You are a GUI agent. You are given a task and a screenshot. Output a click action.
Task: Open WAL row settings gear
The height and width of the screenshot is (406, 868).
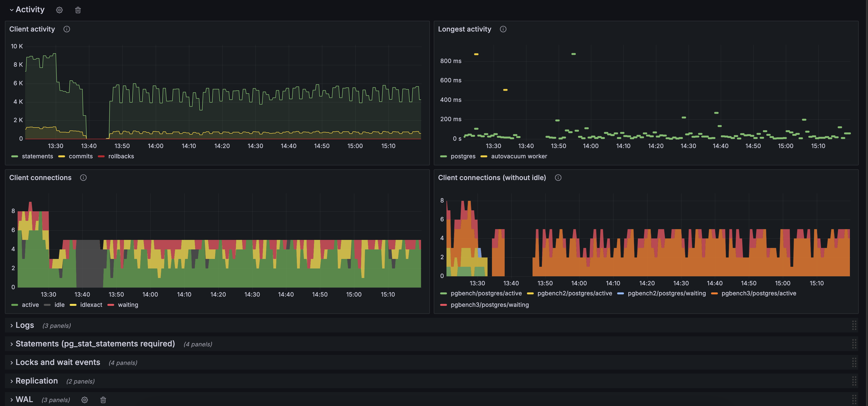coord(85,400)
